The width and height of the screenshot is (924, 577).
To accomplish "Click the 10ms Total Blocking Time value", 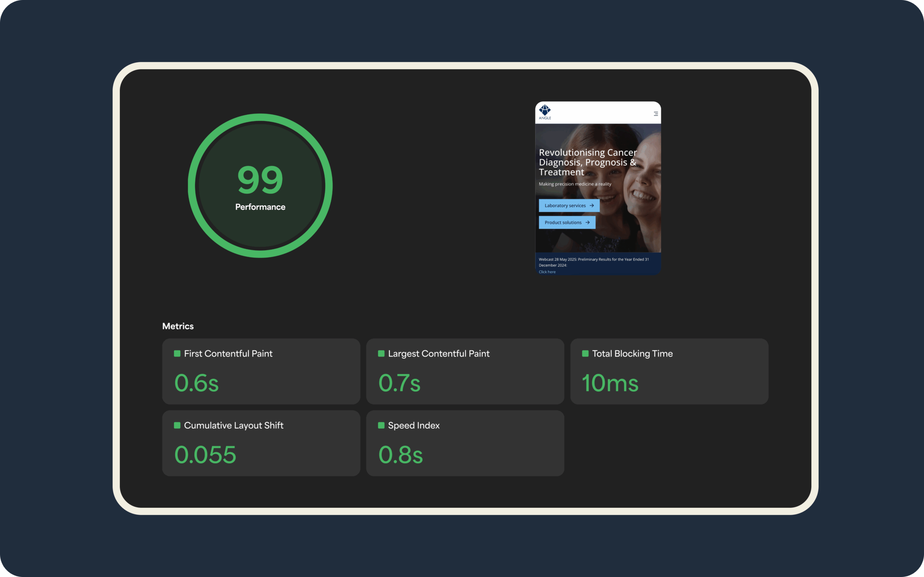I will click(610, 383).
